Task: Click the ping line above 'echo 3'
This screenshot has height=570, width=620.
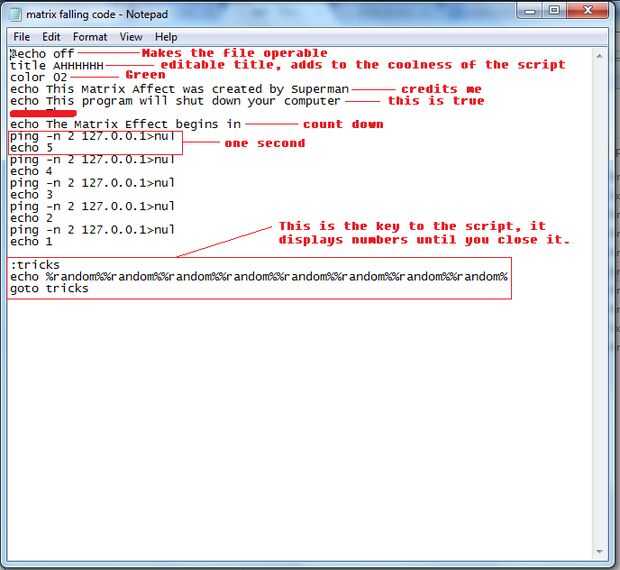Action: (x=92, y=183)
